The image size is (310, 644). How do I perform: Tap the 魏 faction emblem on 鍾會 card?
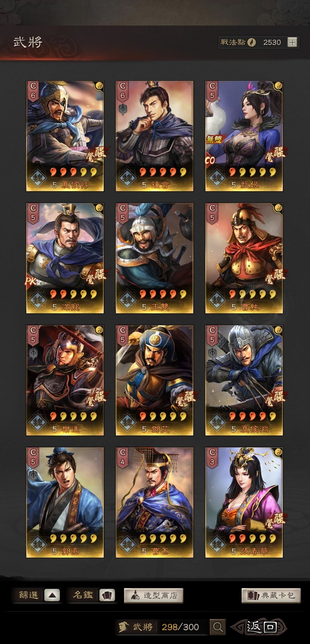pos(127,178)
